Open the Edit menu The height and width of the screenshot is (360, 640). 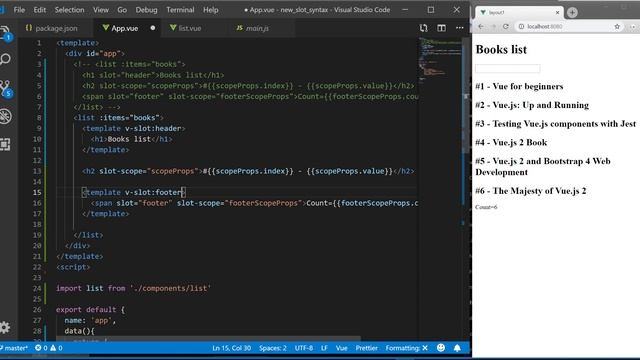(40, 10)
